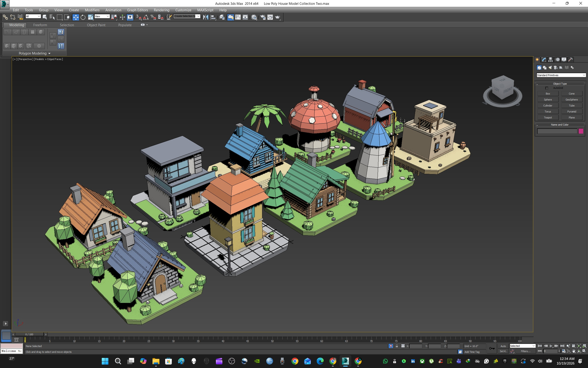Select the Select and Uniform Scale tool
This screenshot has width=588, height=368.
tap(90, 17)
